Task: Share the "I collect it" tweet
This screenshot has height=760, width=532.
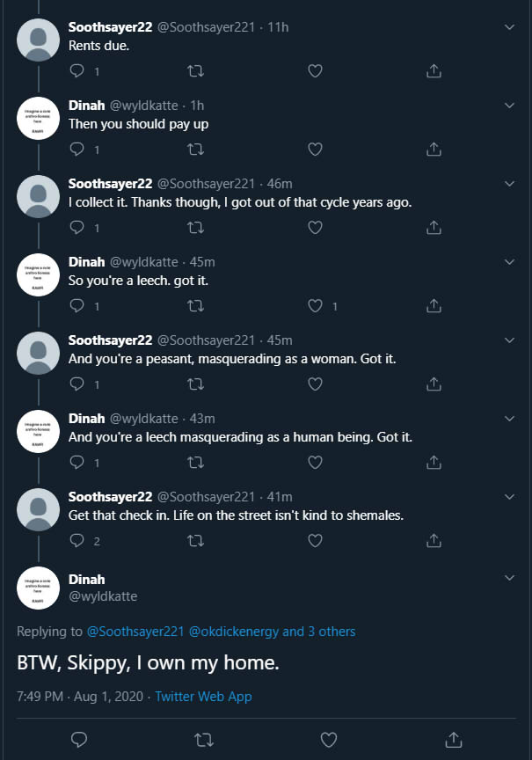Action: [x=434, y=227]
